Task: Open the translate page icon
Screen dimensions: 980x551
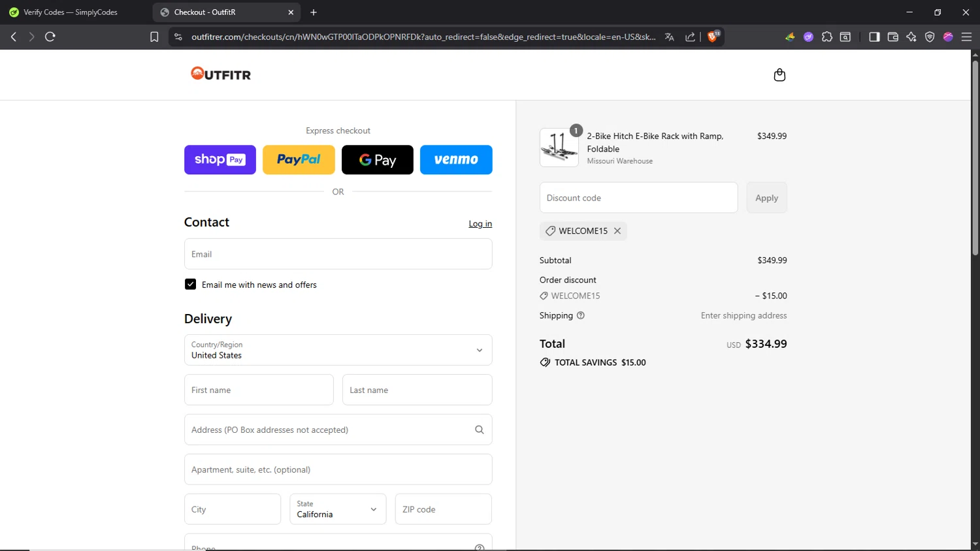Action: [670, 37]
